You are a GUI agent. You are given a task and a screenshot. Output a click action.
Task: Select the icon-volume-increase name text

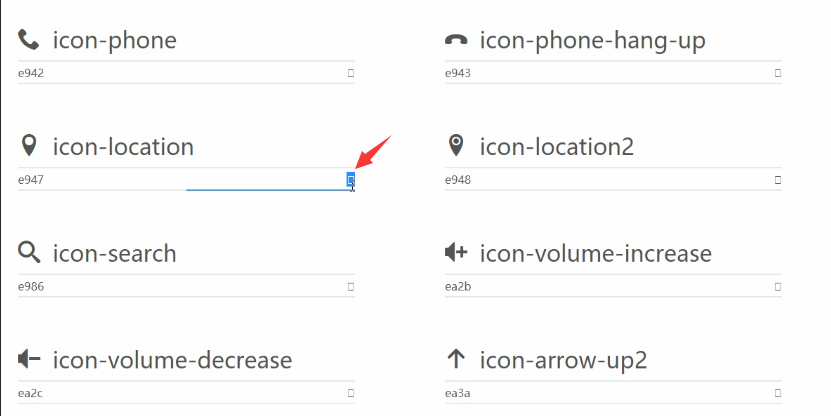click(x=596, y=253)
